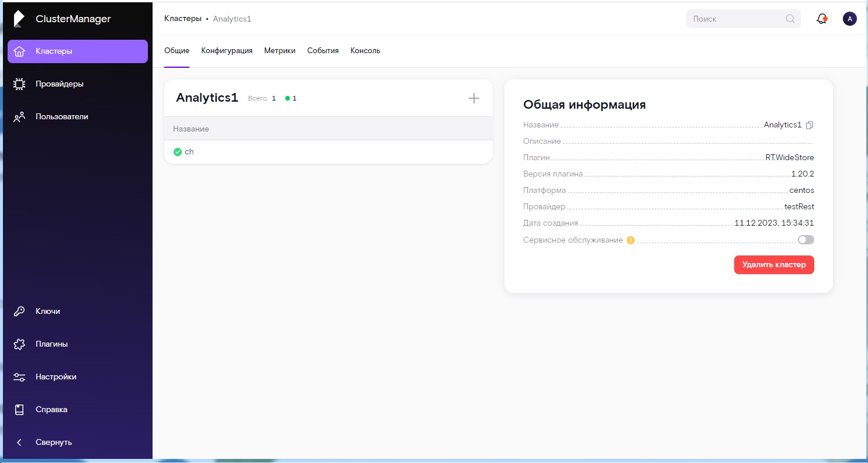Click the green status check icon for ch

(x=178, y=152)
